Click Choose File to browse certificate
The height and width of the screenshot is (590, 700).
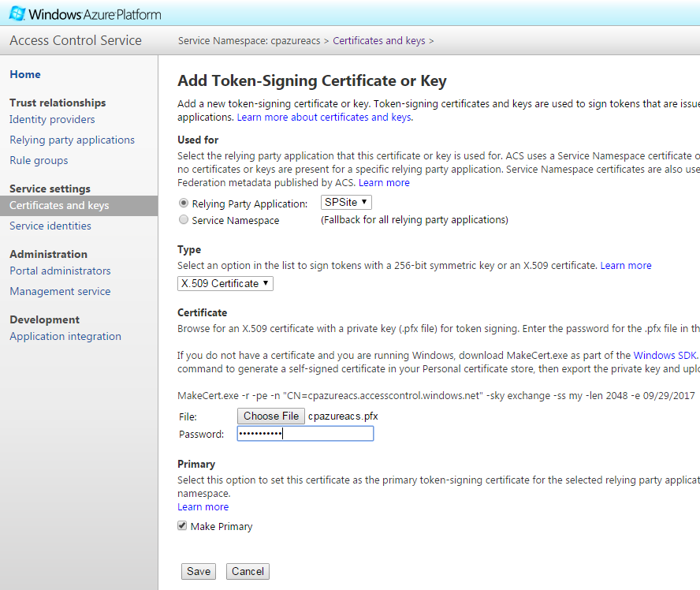270,416
